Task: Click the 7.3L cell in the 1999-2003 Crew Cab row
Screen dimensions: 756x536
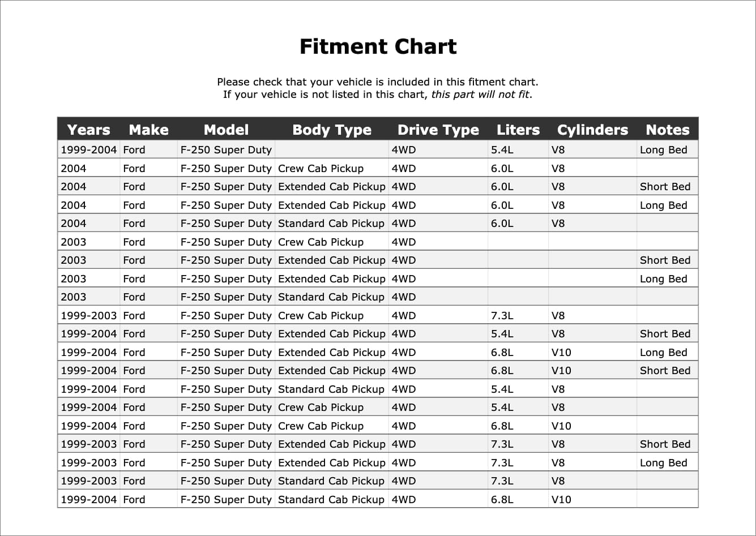Action: (502, 315)
